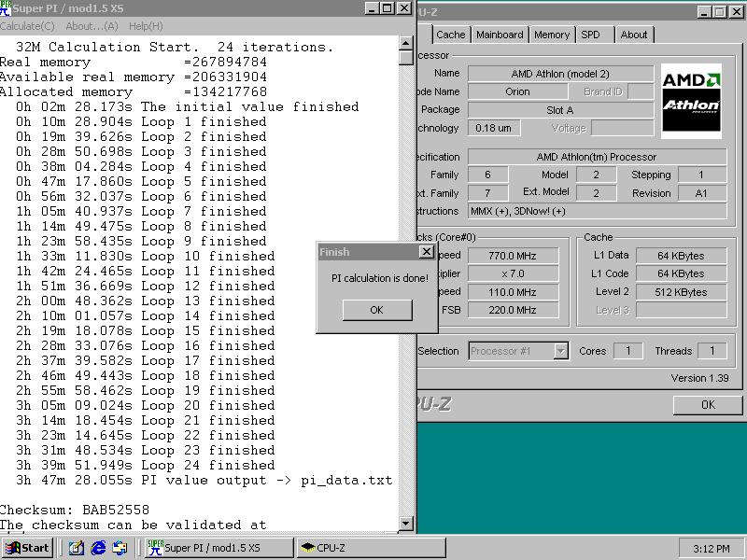747x560 pixels.
Task: Click the Version 1.39 label
Action: [699, 378]
